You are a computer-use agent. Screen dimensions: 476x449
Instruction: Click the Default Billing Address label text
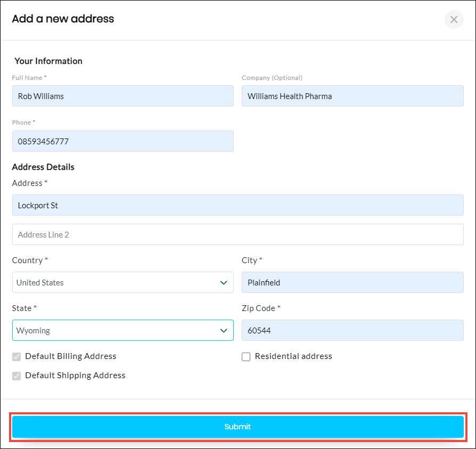71,356
